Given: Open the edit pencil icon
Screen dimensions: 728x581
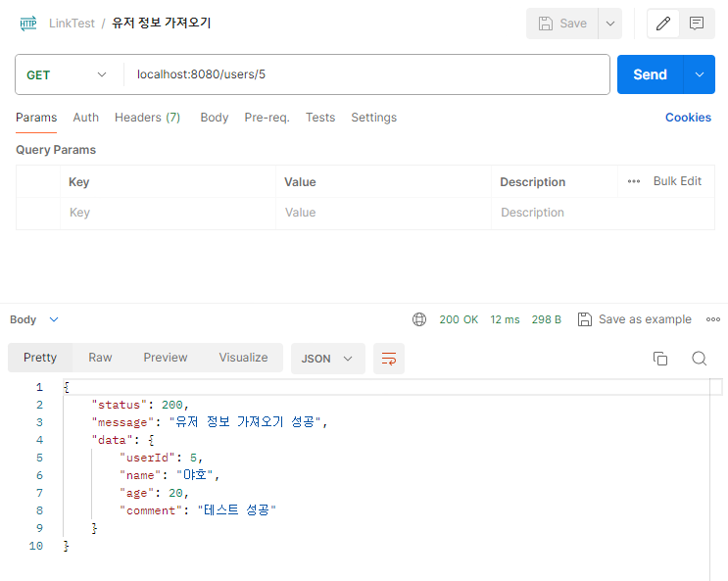Looking at the screenshot, I should [x=663, y=24].
